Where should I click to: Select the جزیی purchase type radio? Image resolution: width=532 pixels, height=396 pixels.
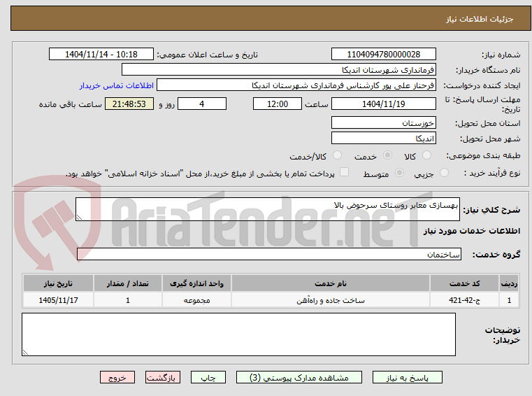point(444,173)
